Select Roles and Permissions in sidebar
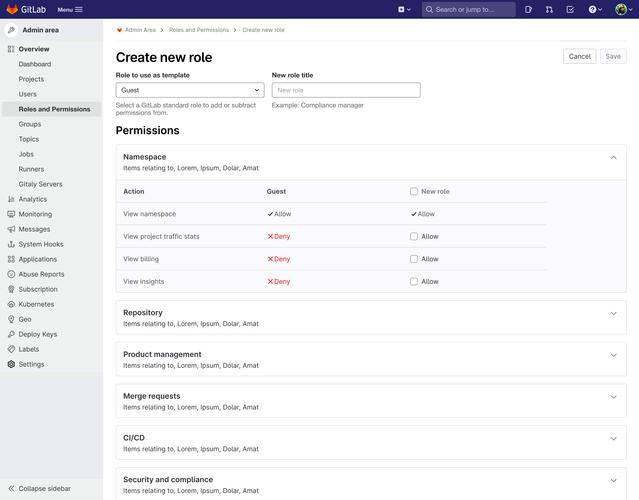The image size is (639, 500). [x=54, y=109]
